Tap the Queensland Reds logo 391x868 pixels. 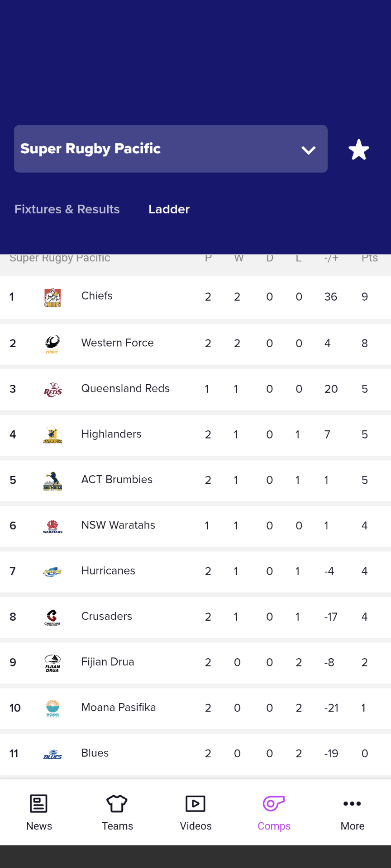click(52, 389)
